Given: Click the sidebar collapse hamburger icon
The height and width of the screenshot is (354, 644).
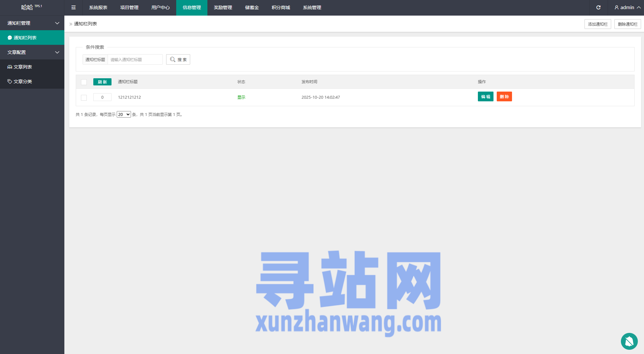Looking at the screenshot, I should (73, 7).
